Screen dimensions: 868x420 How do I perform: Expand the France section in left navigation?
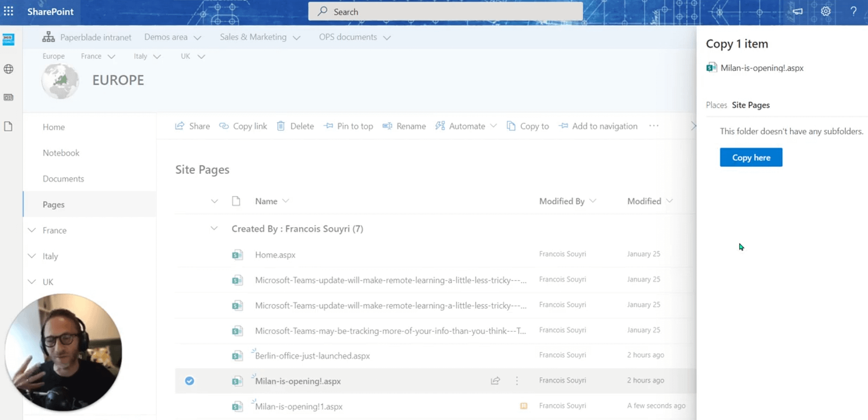pyautogui.click(x=31, y=230)
